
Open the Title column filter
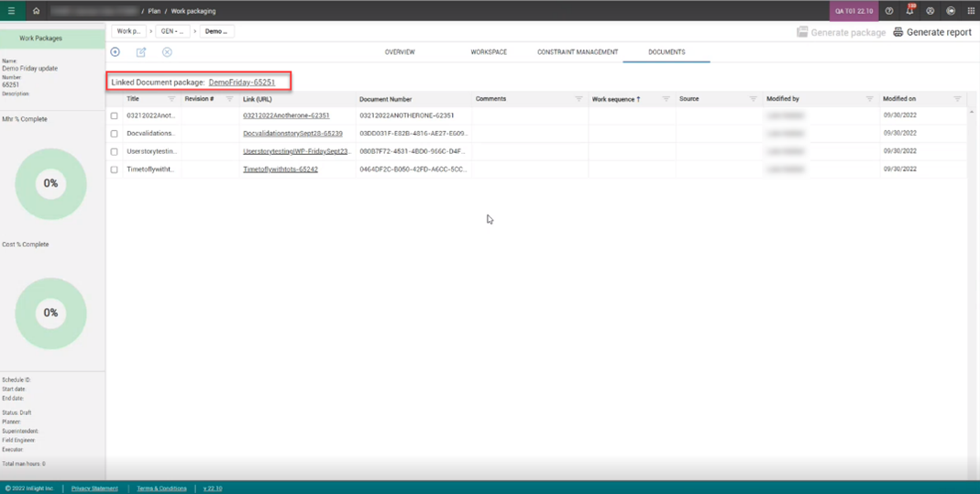[171, 99]
